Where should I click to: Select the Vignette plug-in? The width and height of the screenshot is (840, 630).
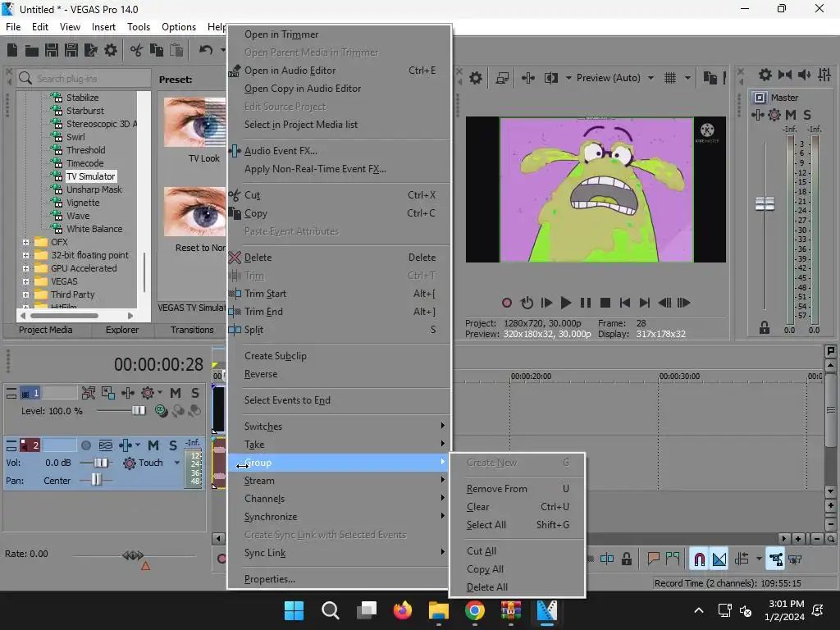point(83,203)
